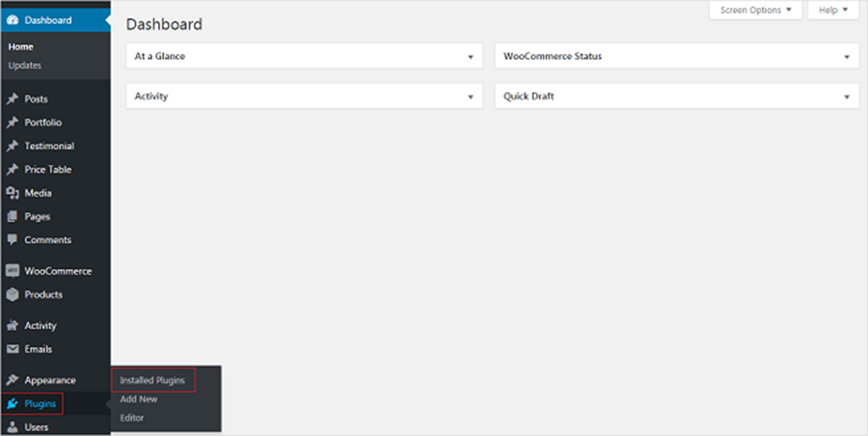
Task: Click the Users person icon
Action: point(13,427)
